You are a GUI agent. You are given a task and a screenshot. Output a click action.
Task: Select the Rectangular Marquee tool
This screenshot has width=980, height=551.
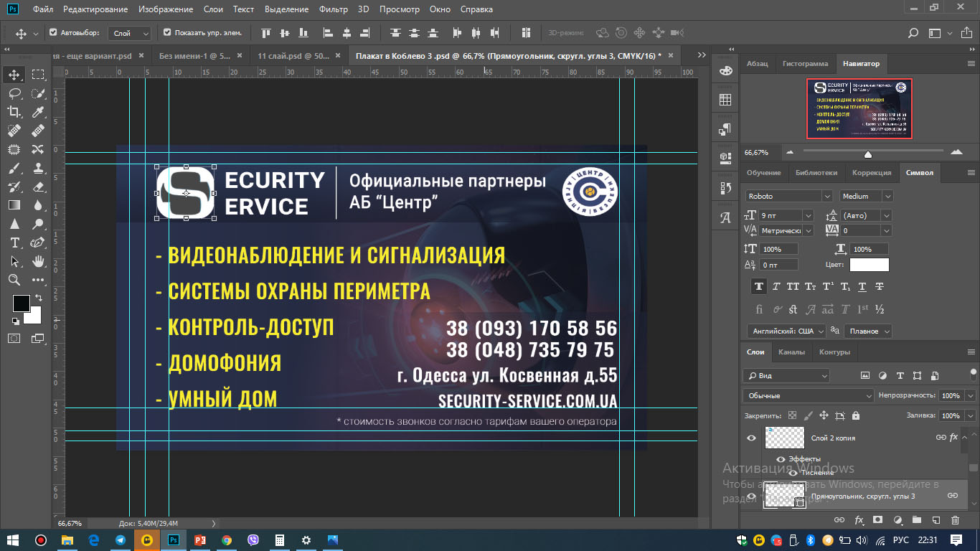pos(39,75)
